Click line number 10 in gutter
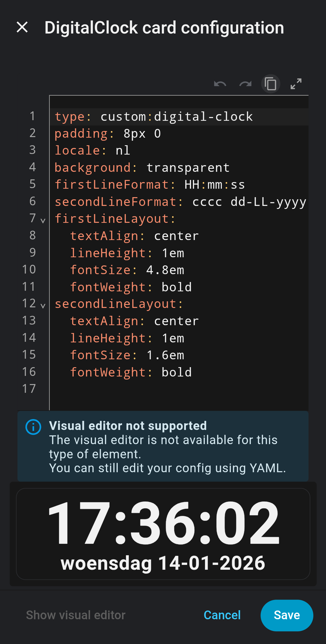Image resolution: width=326 pixels, height=644 pixels. pos(29,270)
